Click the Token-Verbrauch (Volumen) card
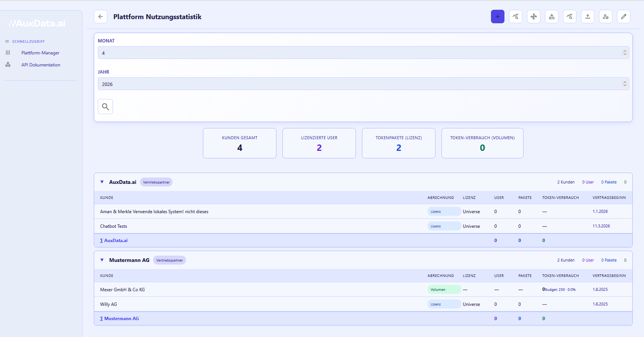Viewport: 644px width, 337px height. point(482,143)
